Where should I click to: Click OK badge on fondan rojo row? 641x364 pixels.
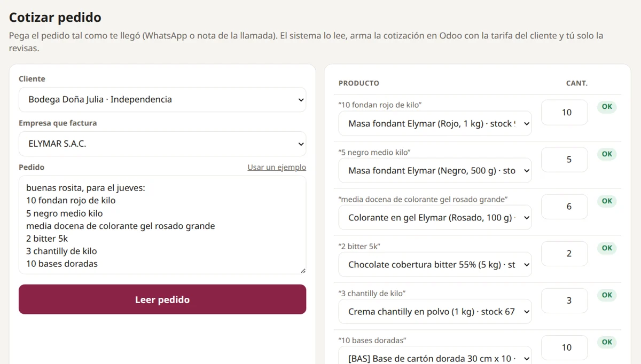pos(607,107)
